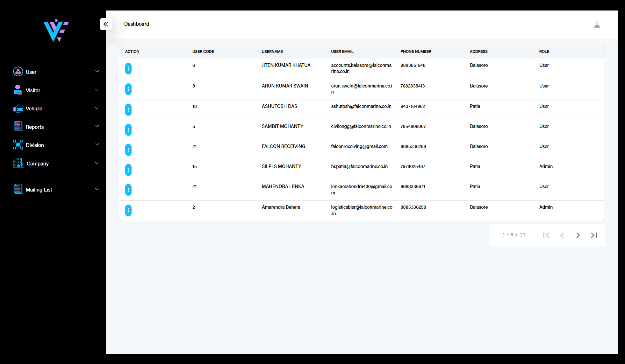Go to first page of table
Image resolution: width=625 pixels, height=364 pixels.
point(546,235)
